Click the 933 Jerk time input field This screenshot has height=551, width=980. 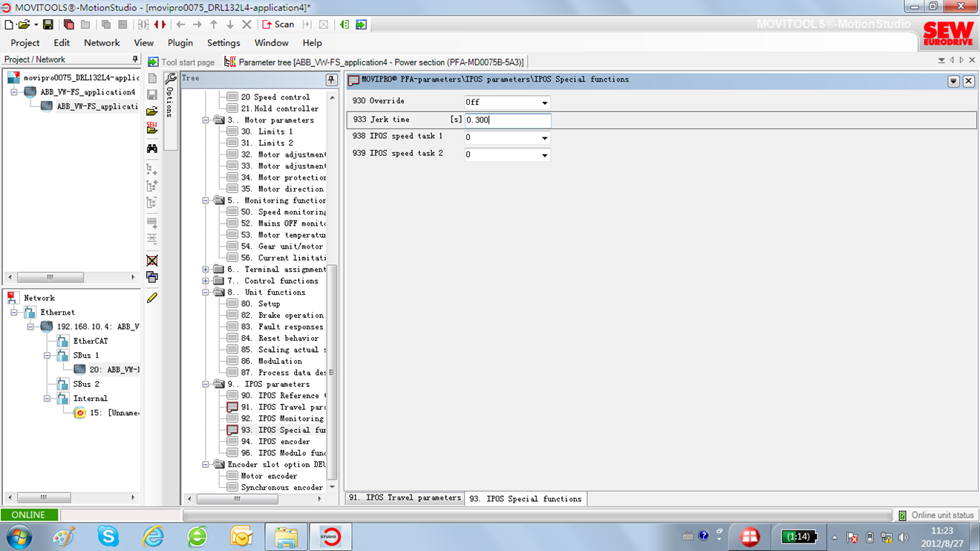508,120
